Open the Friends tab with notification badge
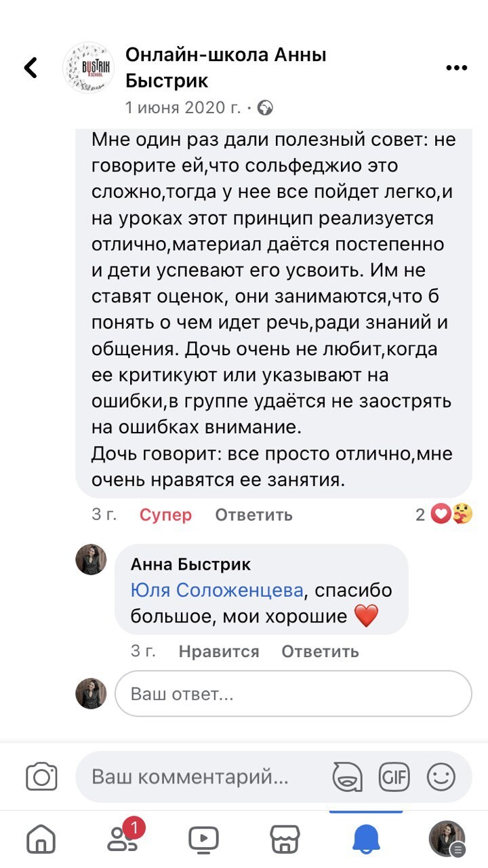 [x=123, y=840]
